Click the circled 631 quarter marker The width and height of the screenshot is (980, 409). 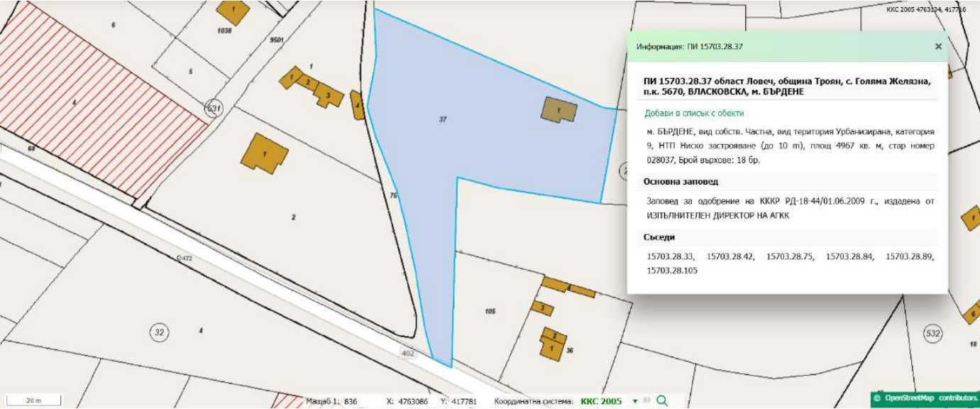click(x=214, y=109)
